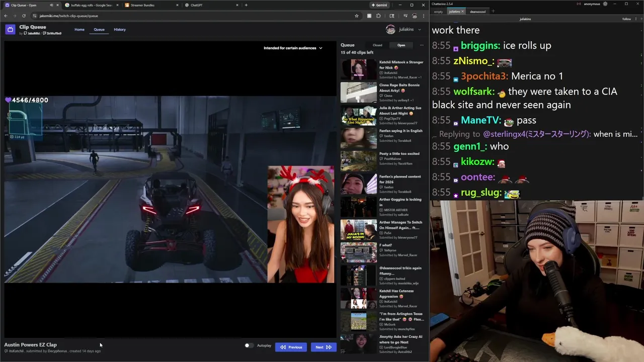The image size is (644, 362).
Task: Select Fanfan saying it in English clip
Action: [x=382, y=138]
